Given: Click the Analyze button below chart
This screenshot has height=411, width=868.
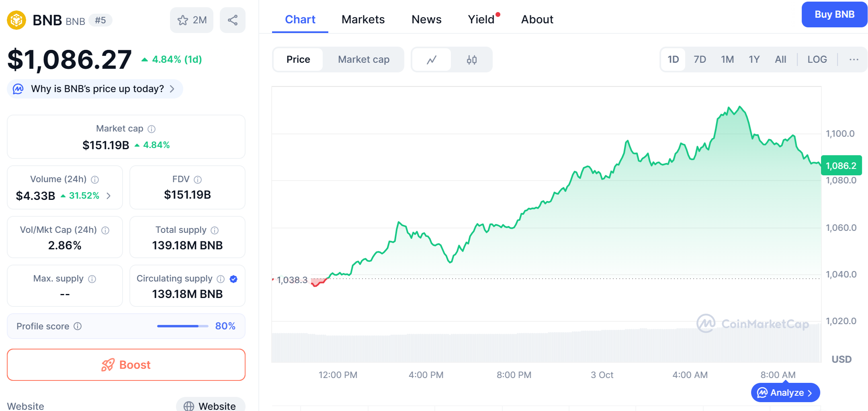Looking at the screenshot, I should click(785, 393).
